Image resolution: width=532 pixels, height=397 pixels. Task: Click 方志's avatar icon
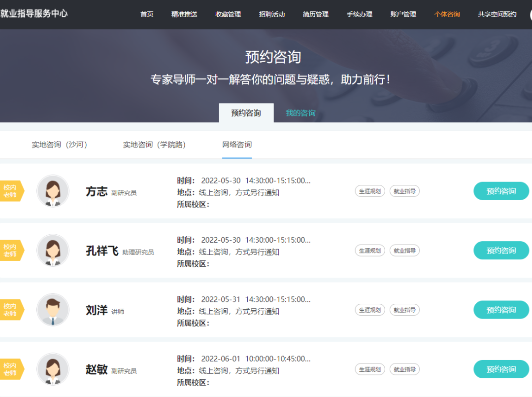[x=53, y=191]
